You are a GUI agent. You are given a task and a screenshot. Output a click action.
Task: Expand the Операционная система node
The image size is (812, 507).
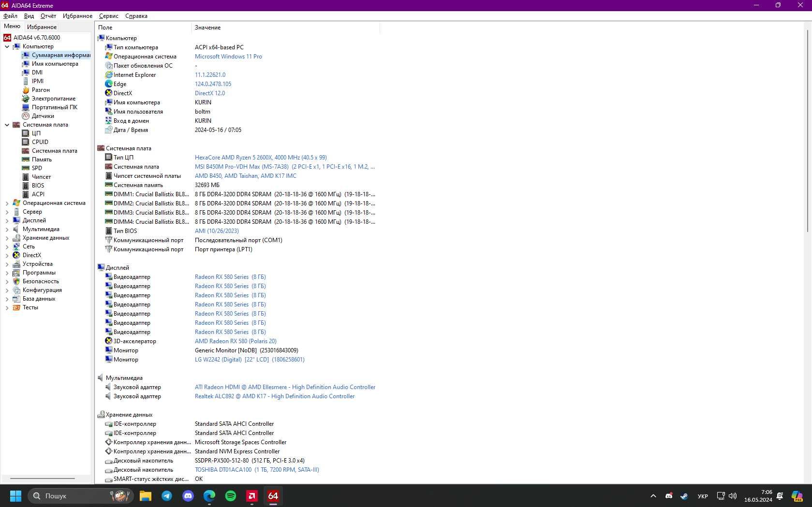[7, 203]
